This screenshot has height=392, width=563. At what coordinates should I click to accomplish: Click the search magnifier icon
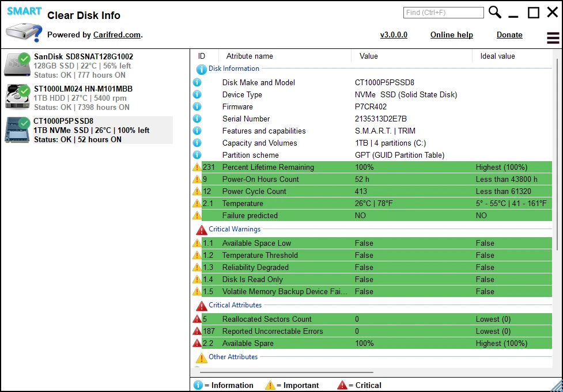(495, 12)
